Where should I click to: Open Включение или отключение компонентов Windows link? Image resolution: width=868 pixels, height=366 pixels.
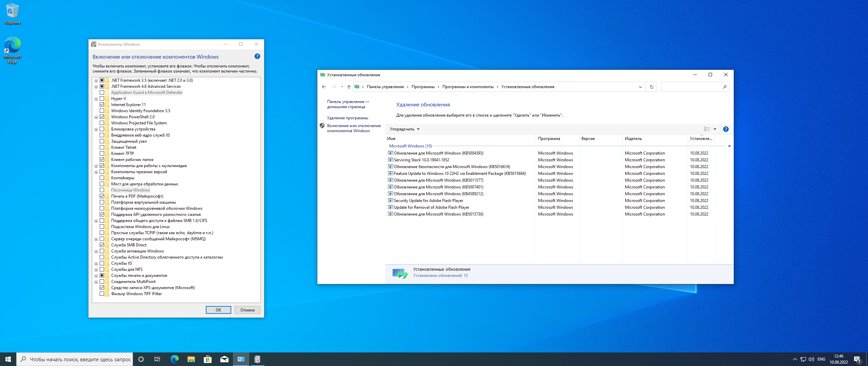pyautogui.click(x=354, y=128)
